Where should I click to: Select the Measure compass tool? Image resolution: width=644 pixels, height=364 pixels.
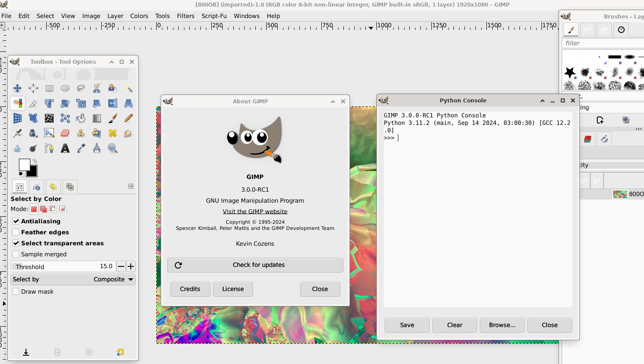click(x=97, y=149)
